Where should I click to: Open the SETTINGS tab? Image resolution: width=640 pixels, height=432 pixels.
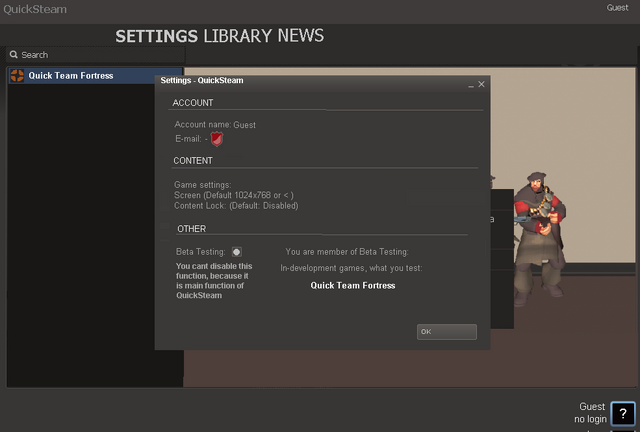click(156, 36)
